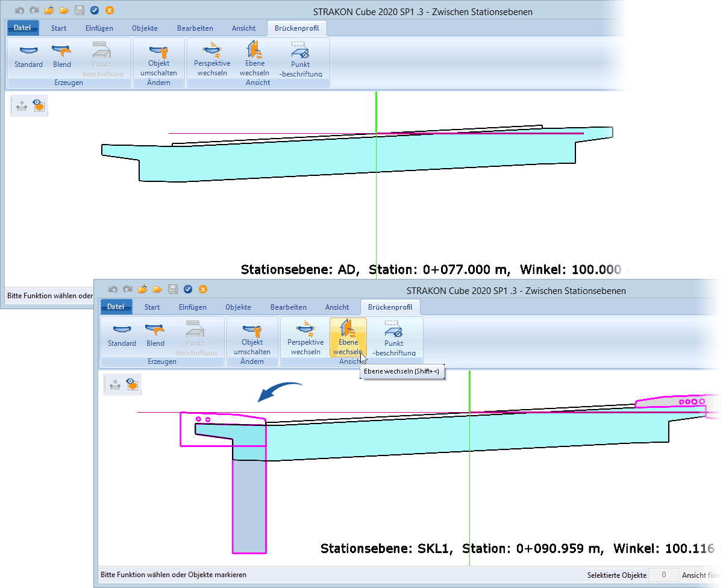
Task: Select Brückenprofil tab in upper window
Action: coord(297,28)
